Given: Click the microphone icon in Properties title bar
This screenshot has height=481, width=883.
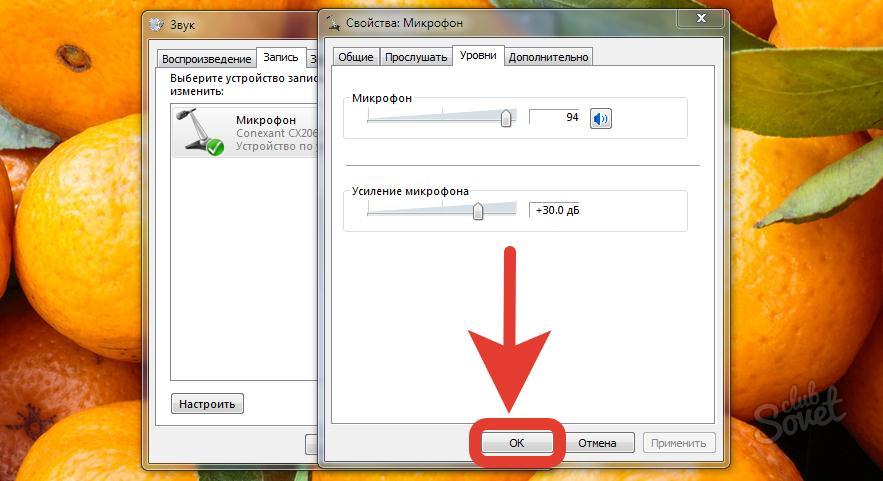Looking at the screenshot, I should point(333,23).
